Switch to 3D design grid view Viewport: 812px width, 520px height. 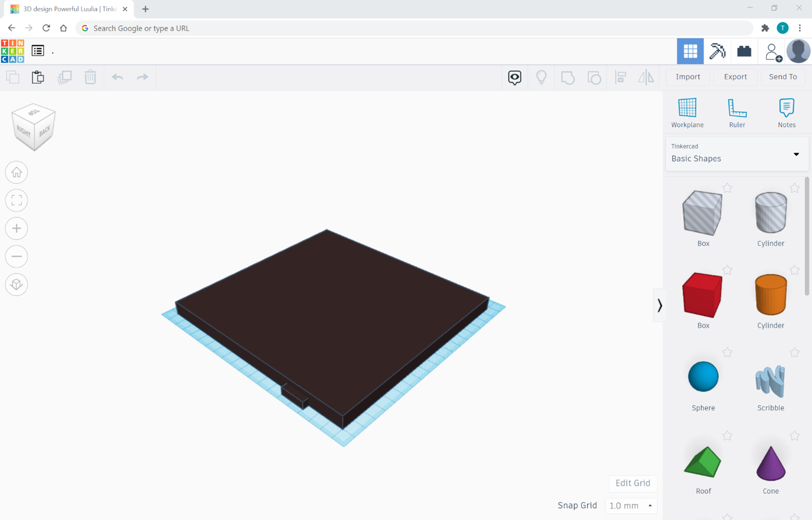pos(690,51)
